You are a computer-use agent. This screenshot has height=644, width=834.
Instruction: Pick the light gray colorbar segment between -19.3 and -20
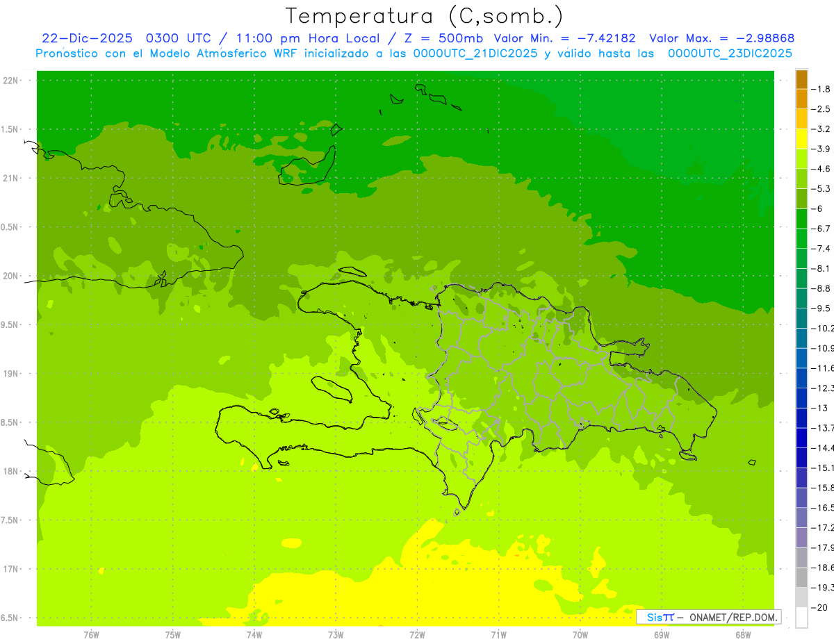click(x=801, y=597)
